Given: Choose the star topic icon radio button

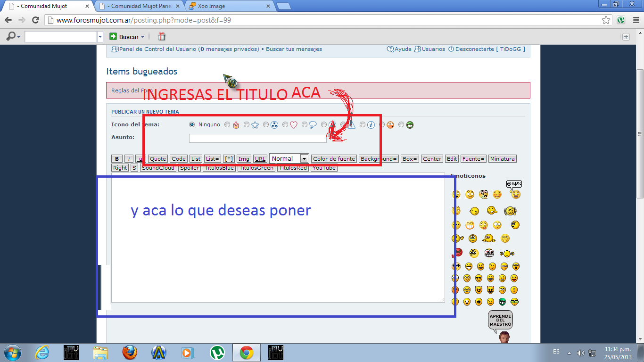Looking at the screenshot, I should click(247, 125).
